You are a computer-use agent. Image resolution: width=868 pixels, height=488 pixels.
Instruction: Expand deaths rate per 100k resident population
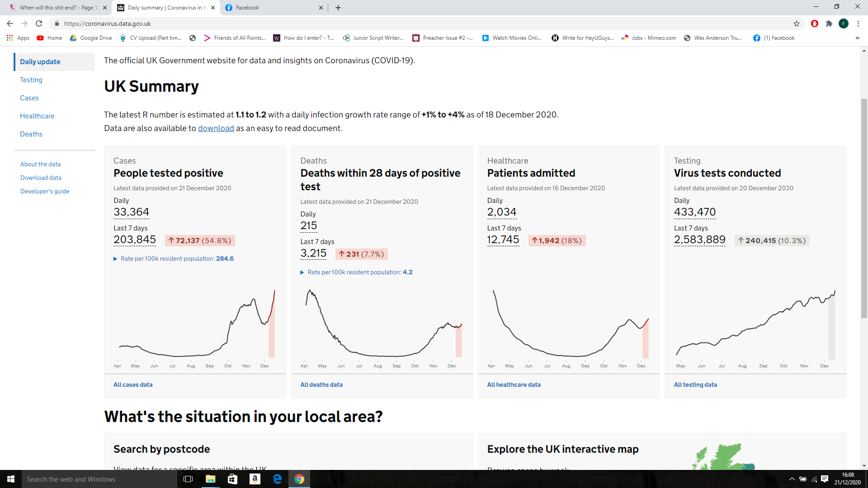coord(356,272)
